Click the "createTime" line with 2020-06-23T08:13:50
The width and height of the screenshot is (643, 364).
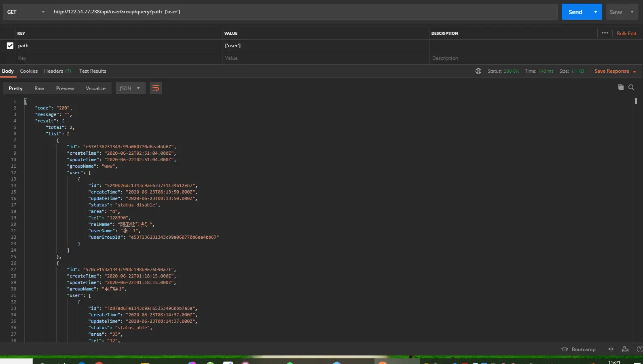tap(143, 192)
